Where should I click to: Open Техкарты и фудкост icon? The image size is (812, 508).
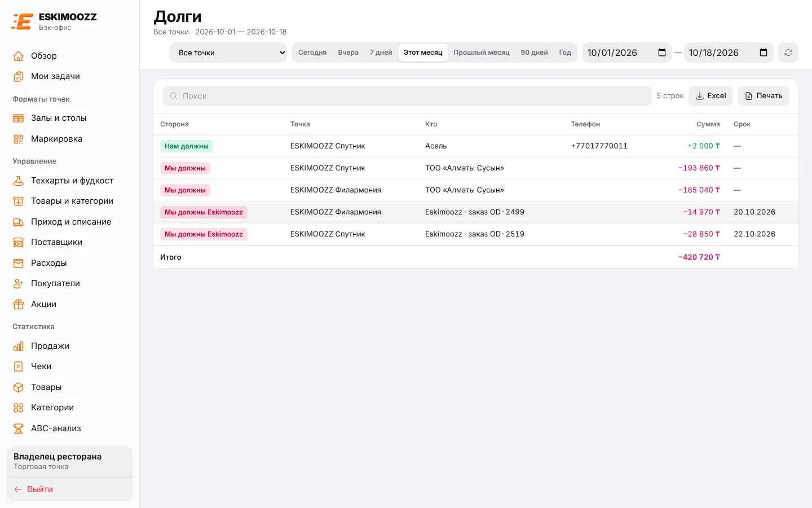tap(19, 181)
